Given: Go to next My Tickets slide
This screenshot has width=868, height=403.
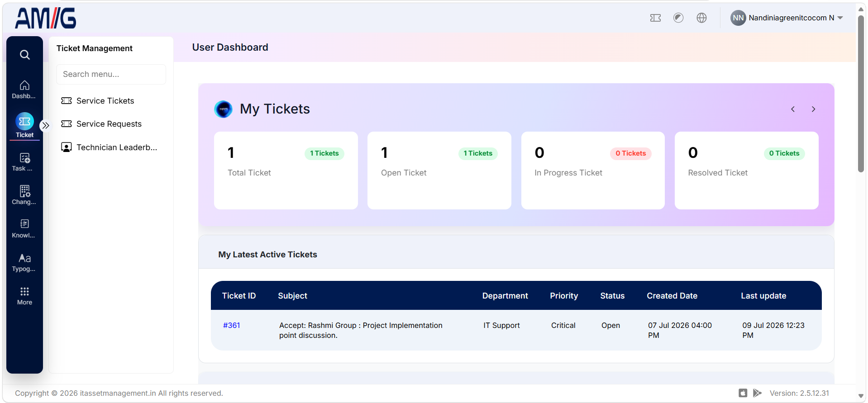Looking at the screenshot, I should pyautogui.click(x=813, y=109).
